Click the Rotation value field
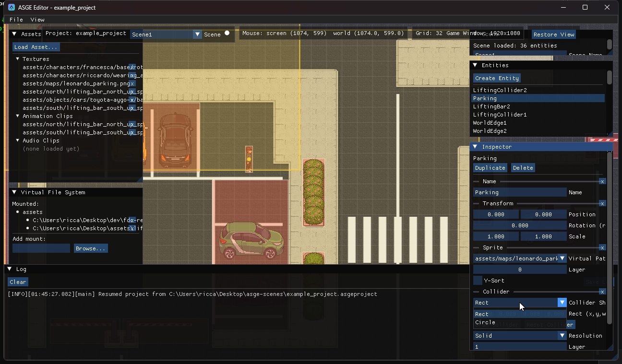 520,225
